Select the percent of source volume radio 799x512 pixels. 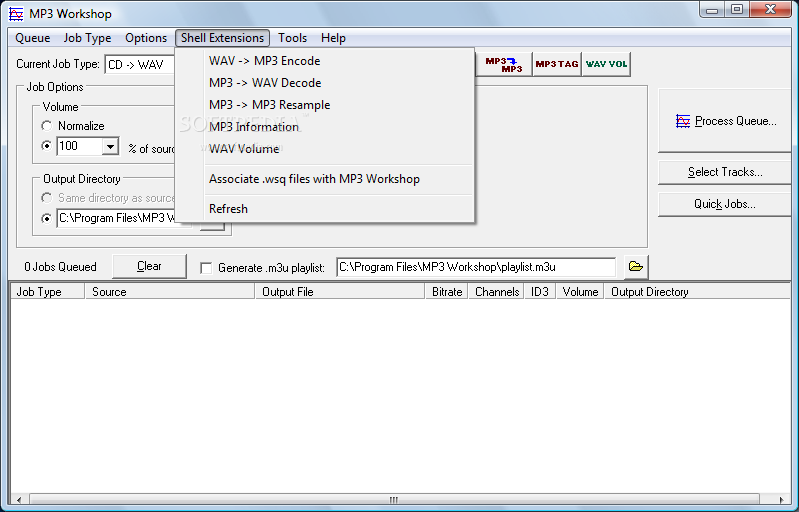click(x=46, y=146)
